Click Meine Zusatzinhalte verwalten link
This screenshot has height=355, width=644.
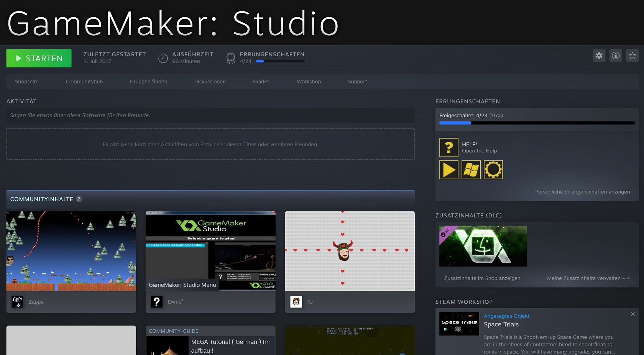click(x=588, y=278)
